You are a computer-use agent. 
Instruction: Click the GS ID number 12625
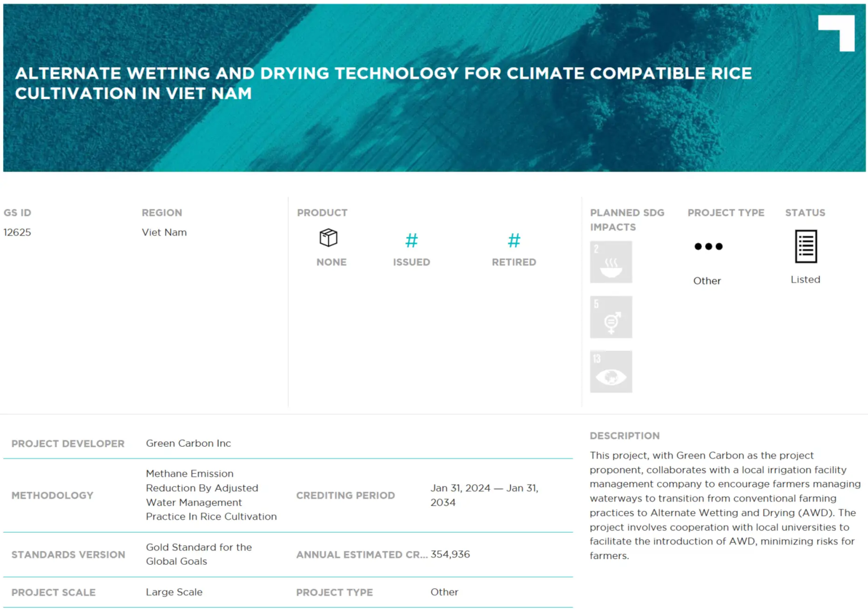18,232
